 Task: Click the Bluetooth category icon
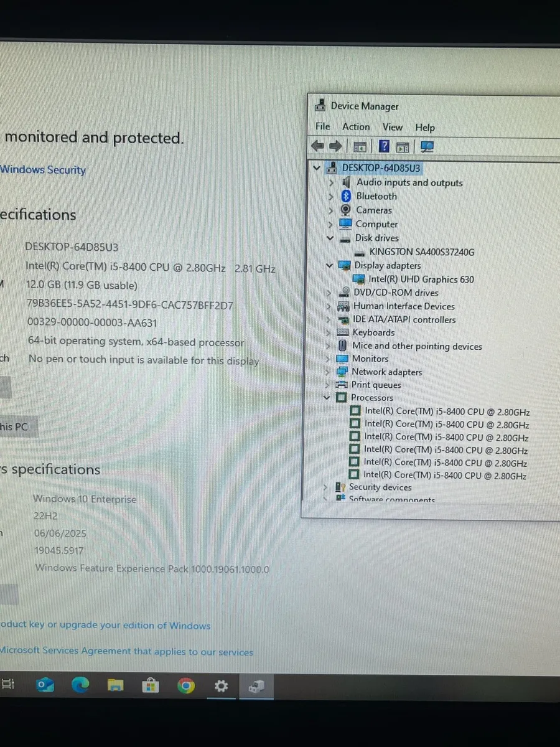coord(346,196)
